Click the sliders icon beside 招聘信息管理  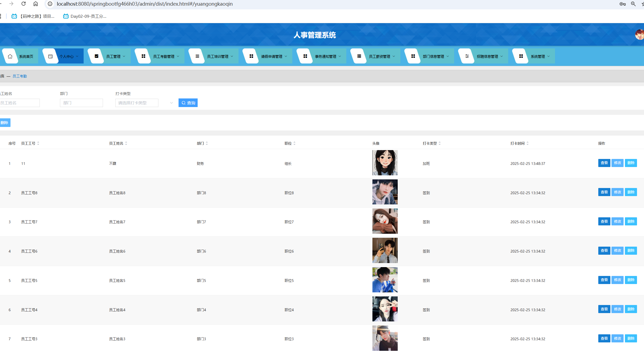coord(467,56)
